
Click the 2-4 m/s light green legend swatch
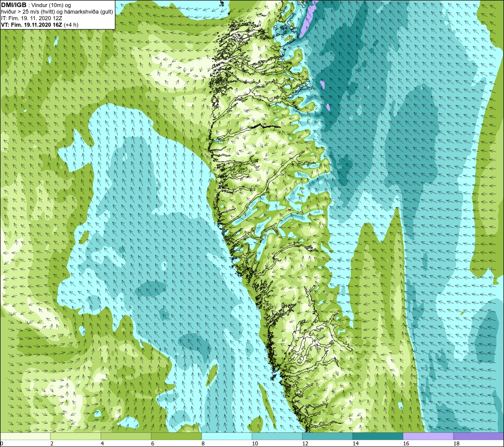click(x=76, y=436)
